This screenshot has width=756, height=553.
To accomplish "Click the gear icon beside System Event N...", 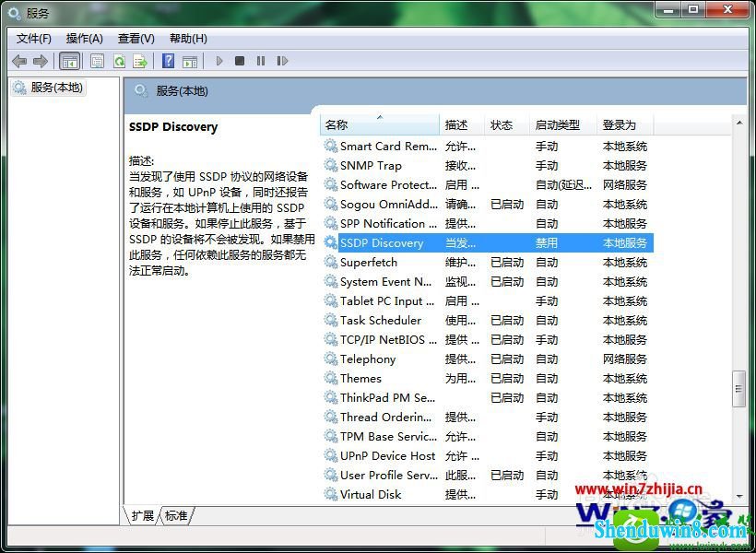I will [331, 281].
